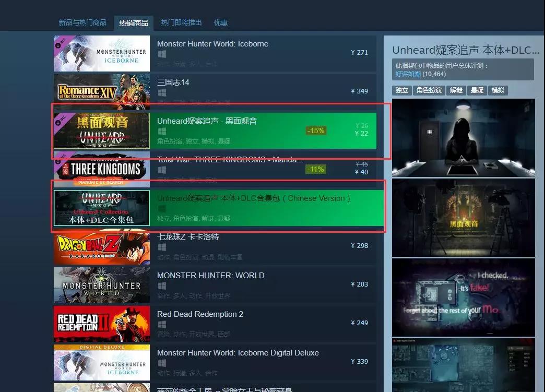Click the 角色扮演 tag button in preview panel
545x392 pixels.
pyautogui.click(x=429, y=90)
